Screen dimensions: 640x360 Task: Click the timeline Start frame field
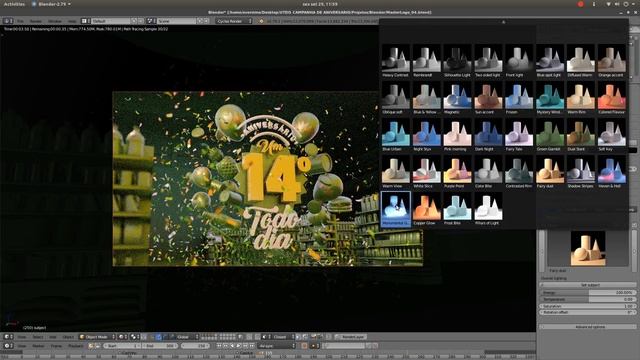point(121,346)
